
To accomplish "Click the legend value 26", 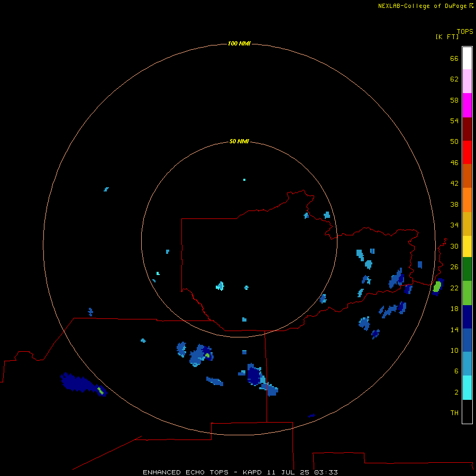I will (x=454, y=267).
